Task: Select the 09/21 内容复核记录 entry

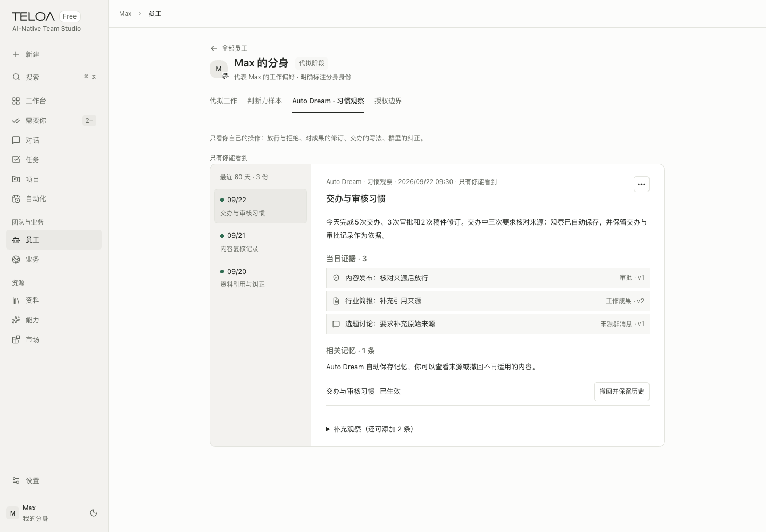Action: [261, 242]
